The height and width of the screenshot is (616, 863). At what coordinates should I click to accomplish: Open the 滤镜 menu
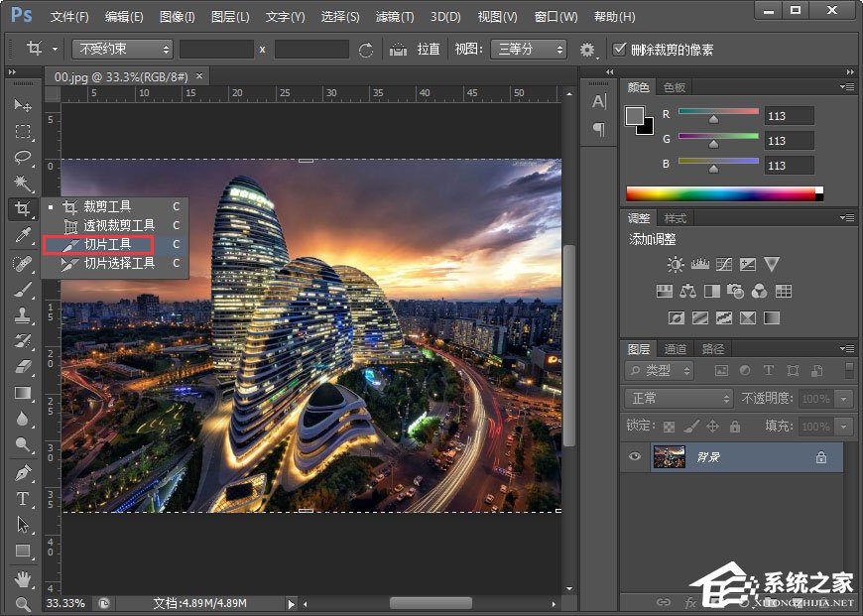393,16
